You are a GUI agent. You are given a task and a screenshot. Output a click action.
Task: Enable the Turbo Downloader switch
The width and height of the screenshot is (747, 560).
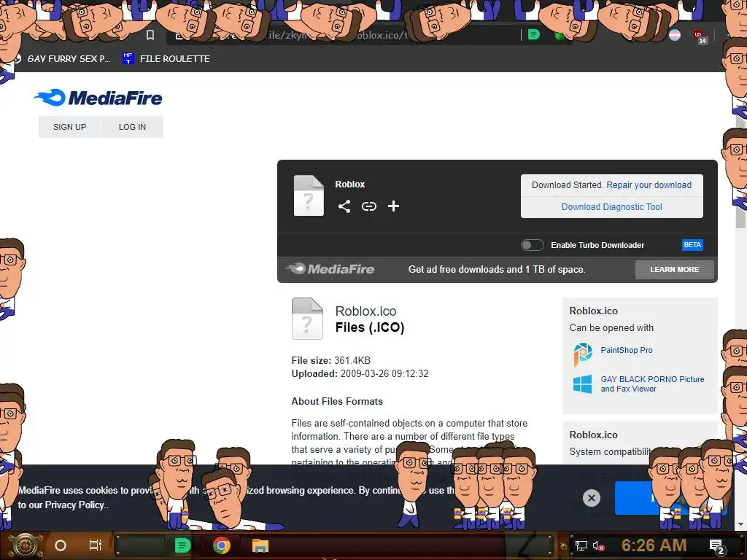[532, 245]
